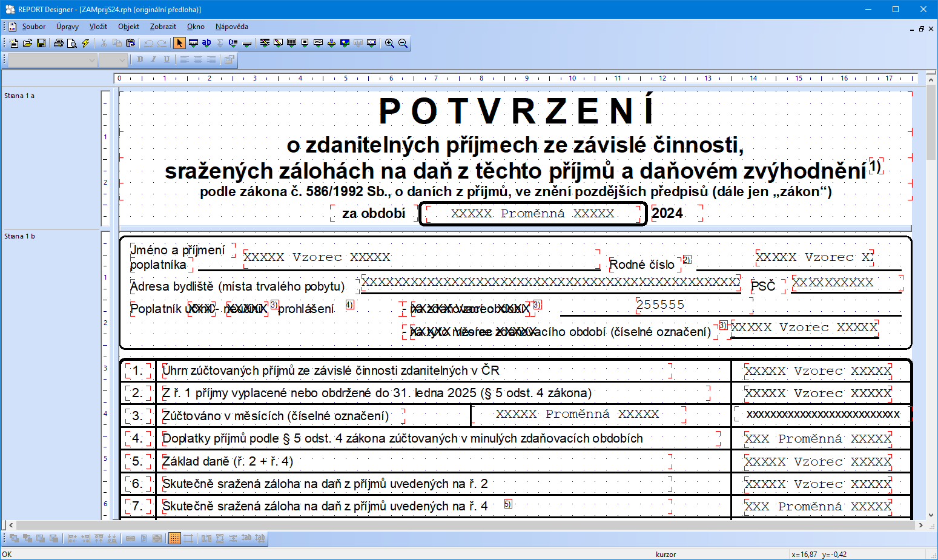Click the object properties icon on the format toolbar
The image size is (938, 560).
click(x=229, y=59)
